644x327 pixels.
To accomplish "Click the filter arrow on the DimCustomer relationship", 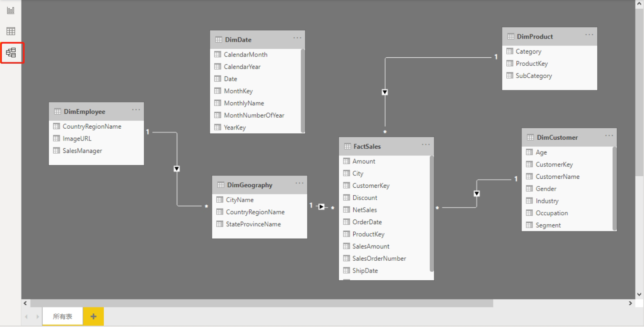I will (x=477, y=194).
